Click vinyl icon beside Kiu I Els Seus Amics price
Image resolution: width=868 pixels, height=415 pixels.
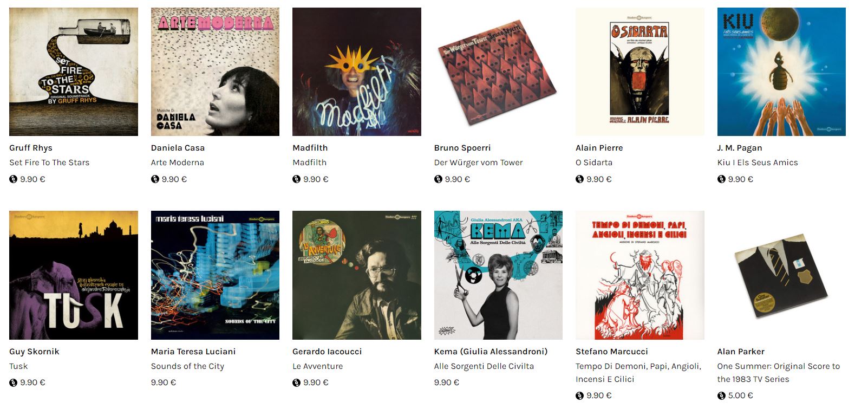click(x=721, y=179)
